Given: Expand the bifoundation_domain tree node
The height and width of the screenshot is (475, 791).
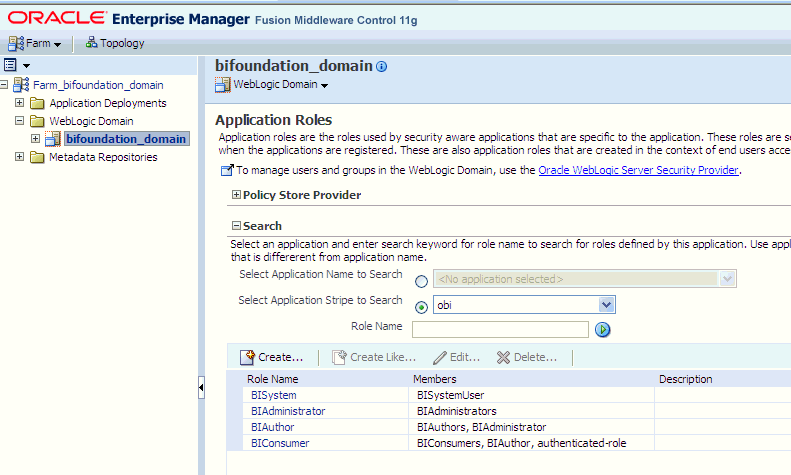Looking at the screenshot, I should tap(35, 139).
